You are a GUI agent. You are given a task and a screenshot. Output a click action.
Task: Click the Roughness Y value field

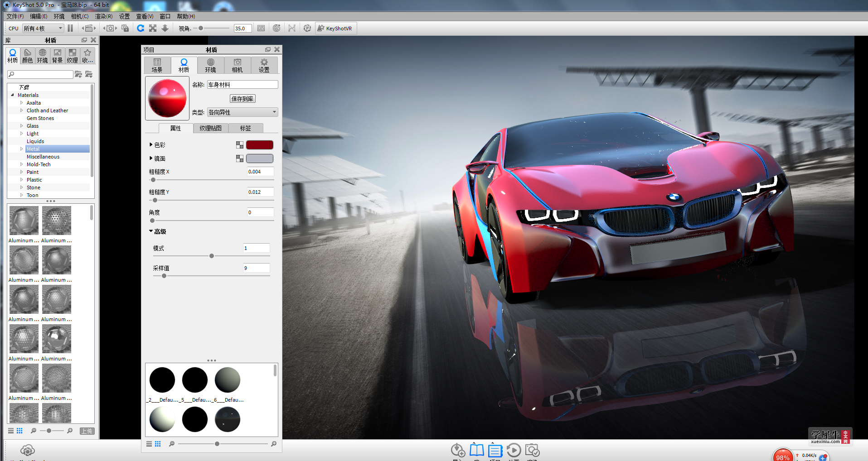[x=261, y=192]
